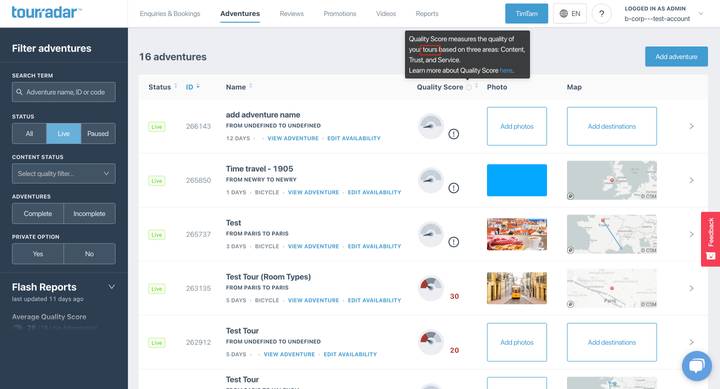The image size is (720, 389).
Task: Click the warning icon for Time travel - 1905
Action: pyautogui.click(x=454, y=188)
